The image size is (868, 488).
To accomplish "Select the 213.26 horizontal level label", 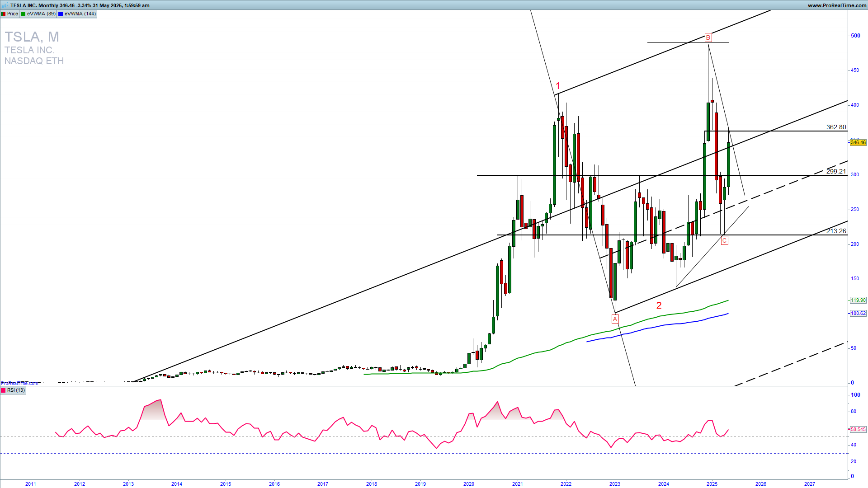I will [x=836, y=231].
